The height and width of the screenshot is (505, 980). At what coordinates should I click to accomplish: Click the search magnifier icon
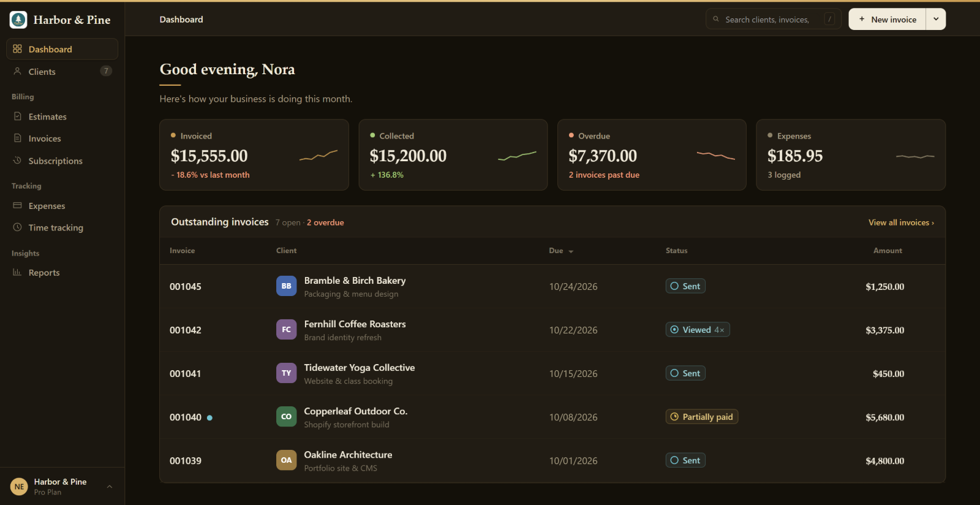[x=716, y=19]
